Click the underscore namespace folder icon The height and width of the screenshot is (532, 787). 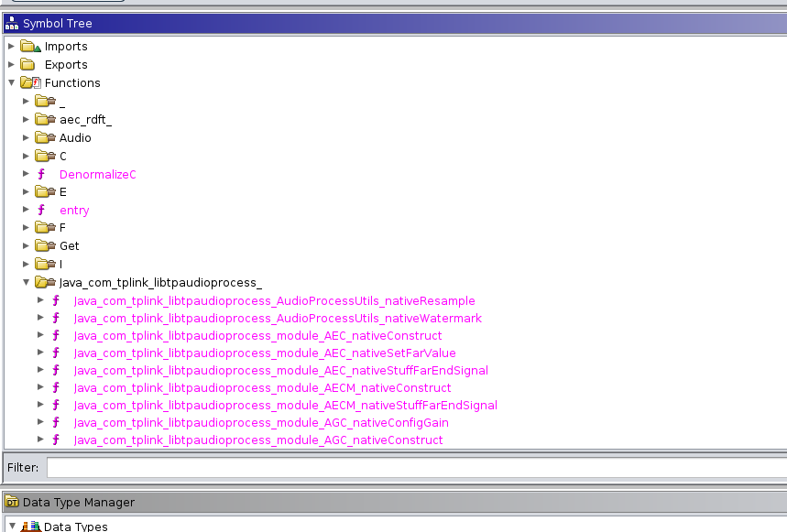45,102
